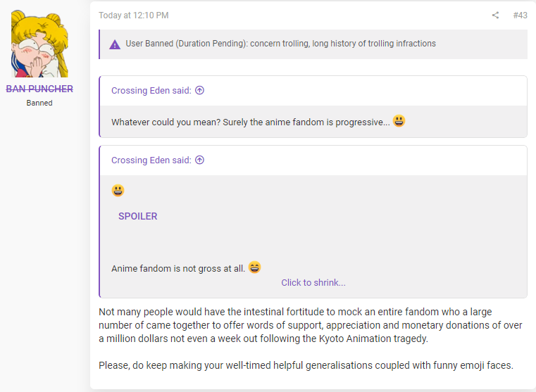Image resolution: width=536 pixels, height=392 pixels.
Task: Open Crossing Eden link in the spoiler quote
Action: [x=151, y=160]
